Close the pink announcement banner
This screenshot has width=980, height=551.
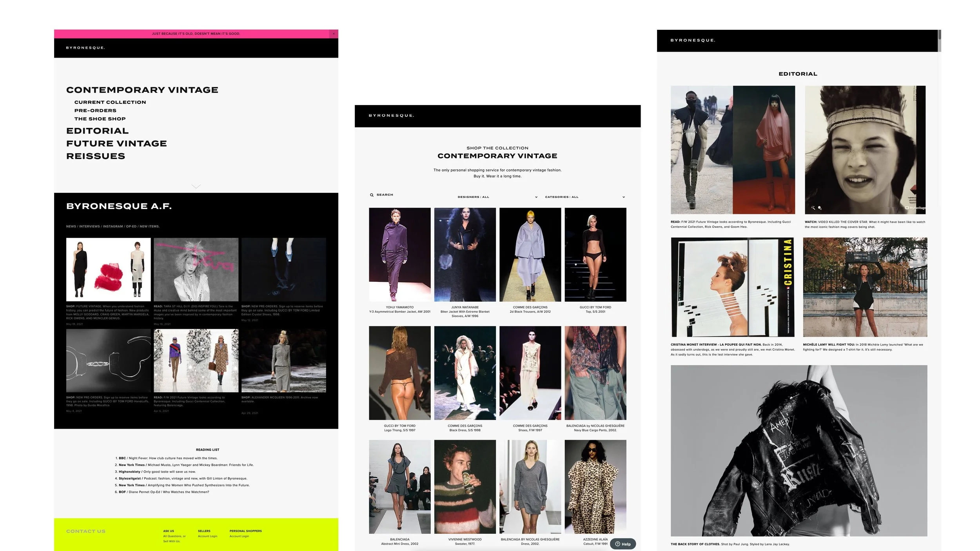[x=334, y=34]
